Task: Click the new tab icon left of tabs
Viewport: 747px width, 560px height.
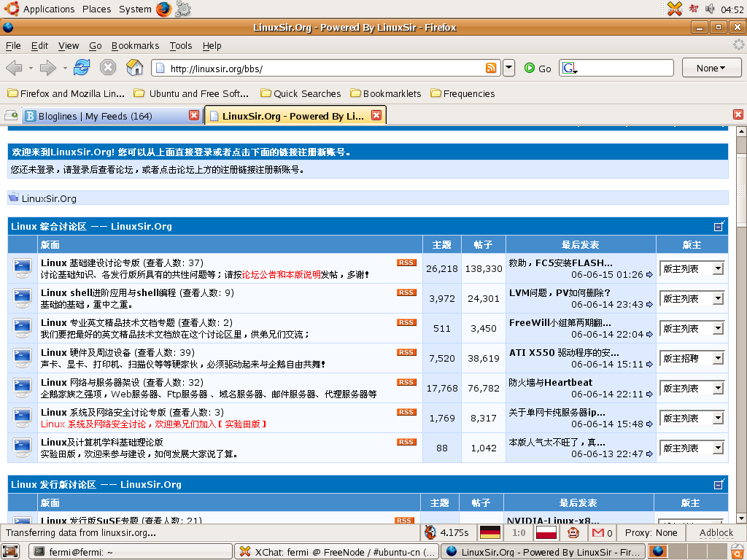Action: [10, 116]
